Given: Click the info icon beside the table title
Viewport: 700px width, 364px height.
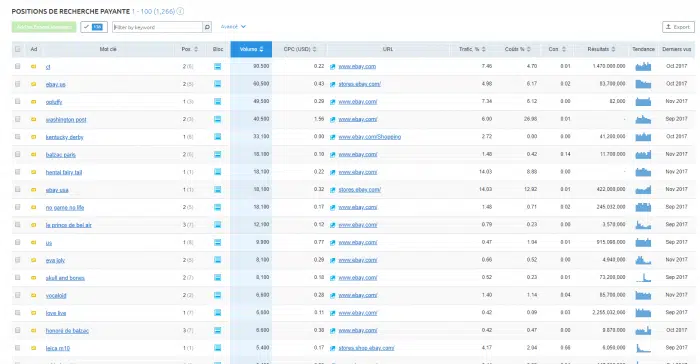Looking at the screenshot, I should click(180, 11).
